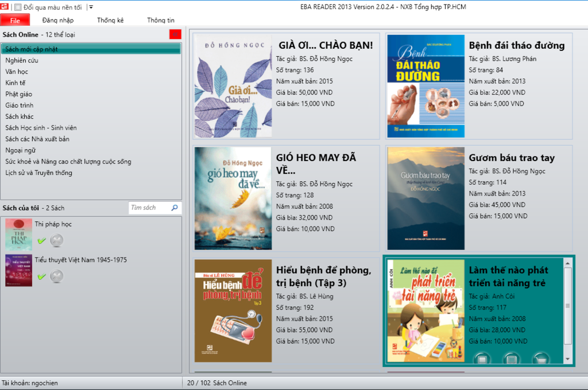This screenshot has height=390, width=588.
Task: Click the '20 / 102 Sách Online' status text
Action: click(x=216, y=383)
